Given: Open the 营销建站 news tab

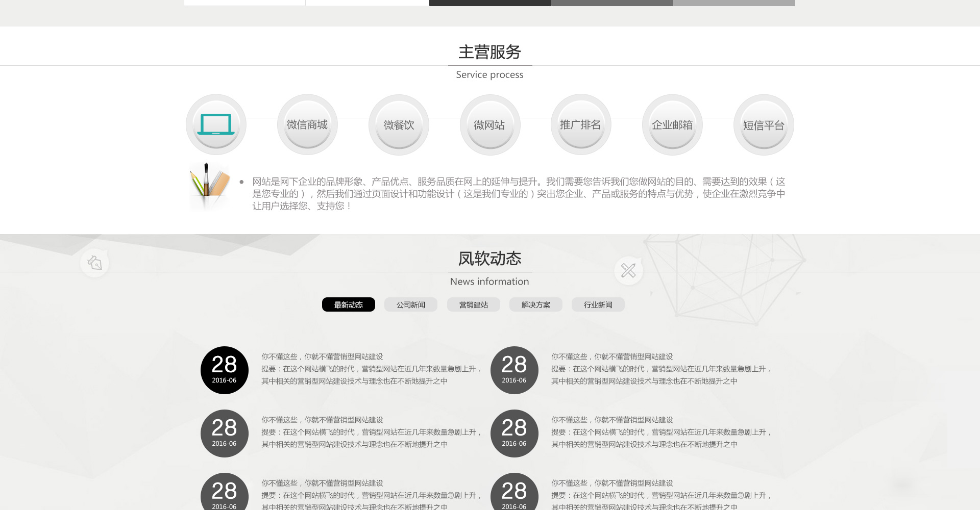Looking at the screenshot, I should pyautogui.click(x=473, y=304).
